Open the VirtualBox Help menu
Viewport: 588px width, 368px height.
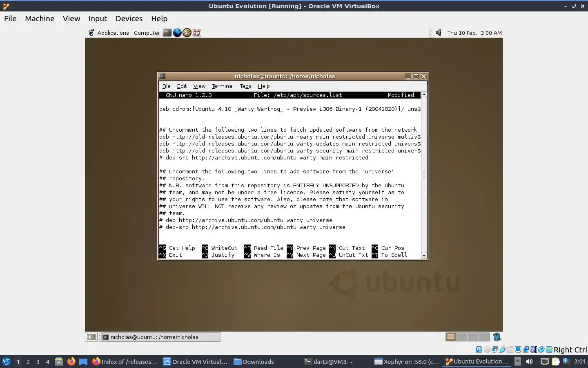[159, 18]
